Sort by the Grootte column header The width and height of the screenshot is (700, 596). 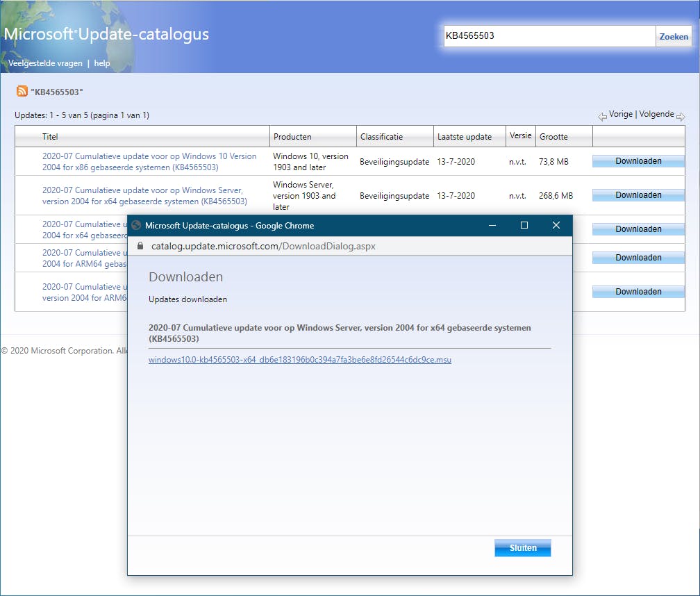pyautogui.click(x=553, y=137)
